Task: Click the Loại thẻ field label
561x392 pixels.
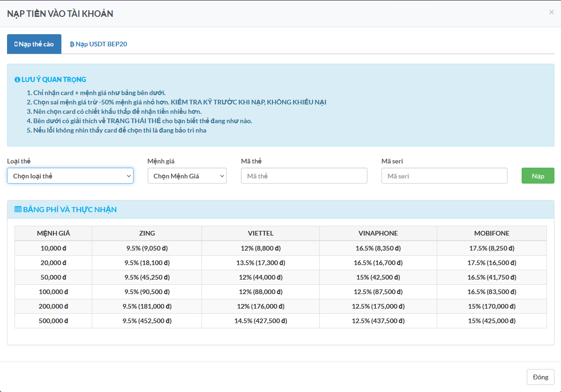Action: click(x=19, y=161)
